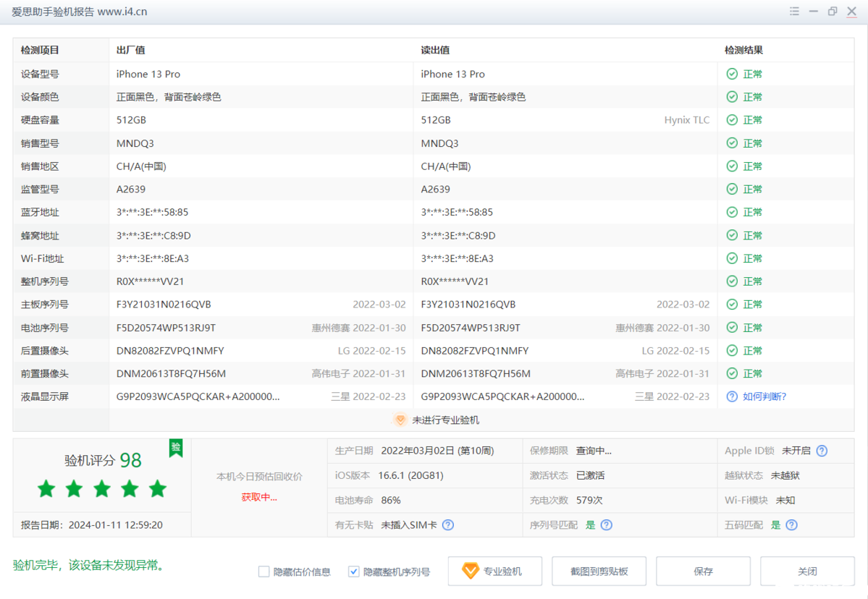Click the 查询中... warranty value

pos(594,451)
